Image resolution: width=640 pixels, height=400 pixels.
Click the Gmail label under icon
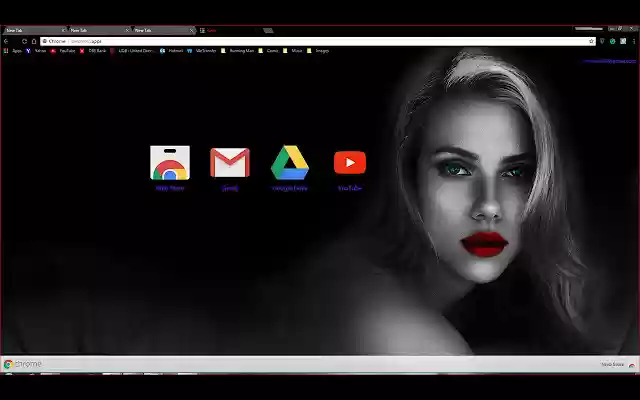click(230, 188)
